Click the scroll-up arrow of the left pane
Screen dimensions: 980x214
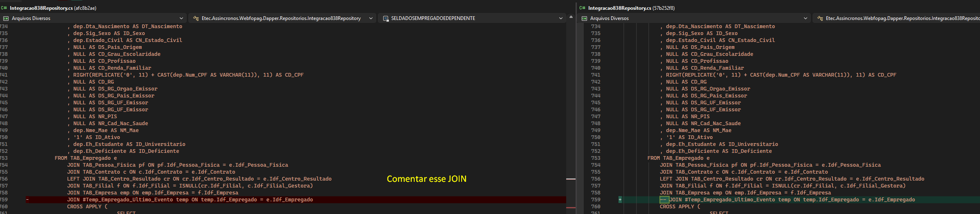coord(571,17)
